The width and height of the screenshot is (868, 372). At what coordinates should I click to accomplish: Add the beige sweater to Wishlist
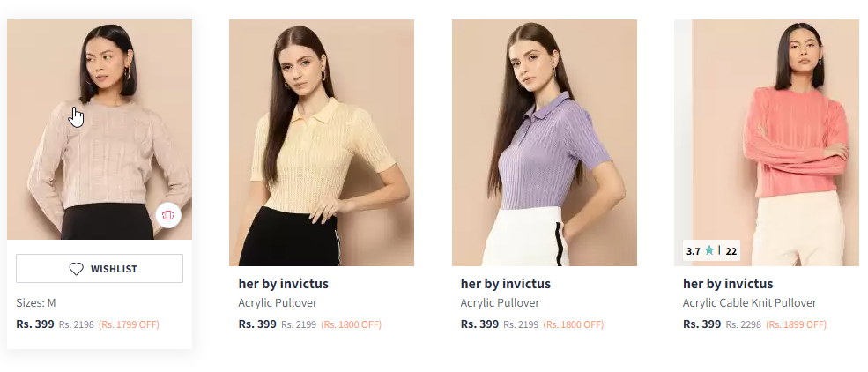pos(100,269)
